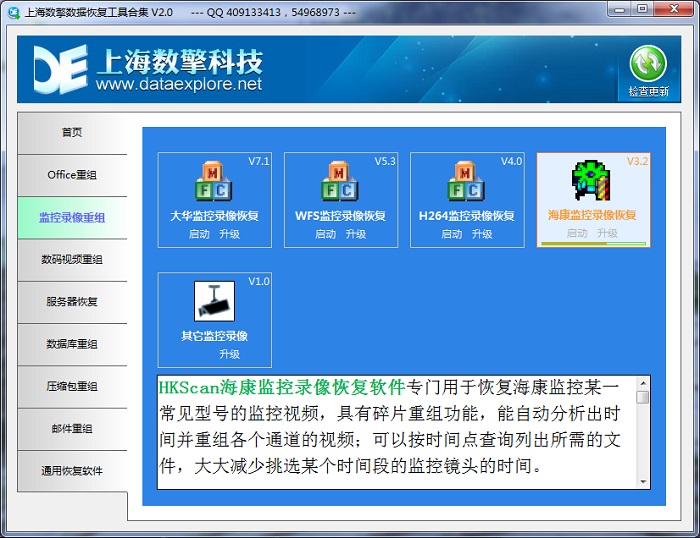Click the 上海数擎科技 banner title
The width and height of the screenshot is (700, 538).
(x=179, y=61)
